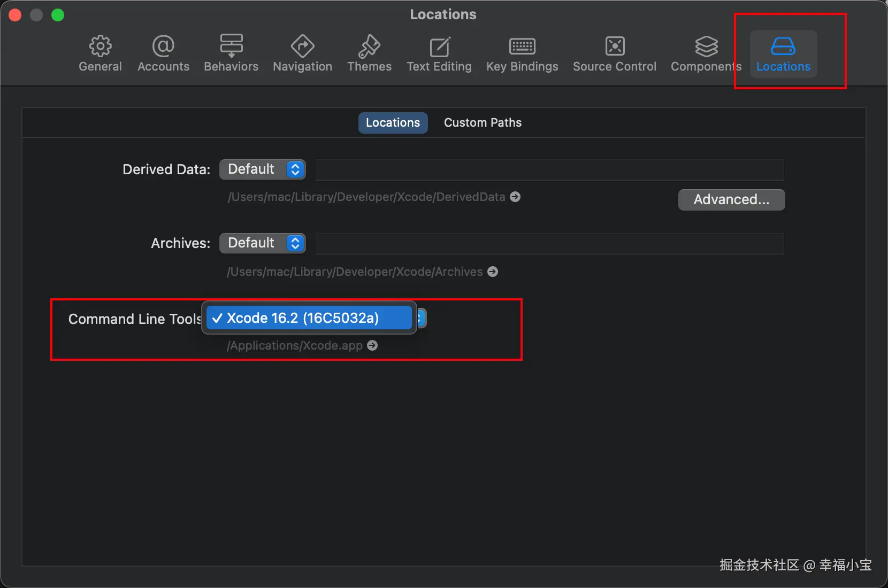Reveal the Archives folder via arrow icon
The height and width of the screenshot is (588, 888).
493,272
